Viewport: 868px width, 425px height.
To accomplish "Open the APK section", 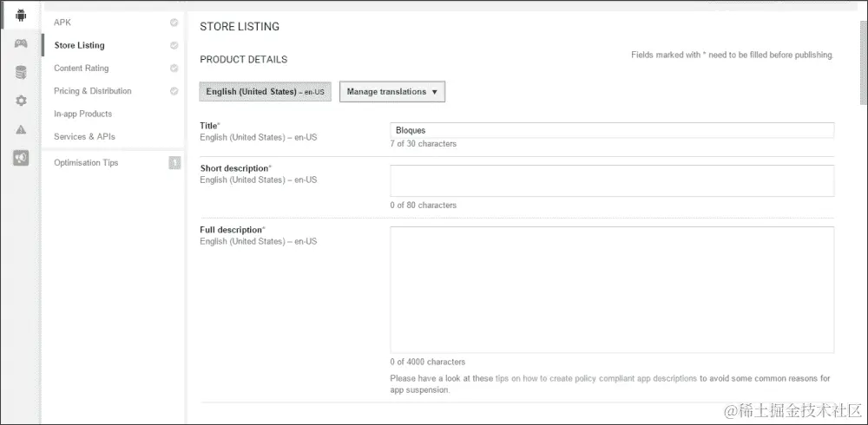I will coord(62,23).
